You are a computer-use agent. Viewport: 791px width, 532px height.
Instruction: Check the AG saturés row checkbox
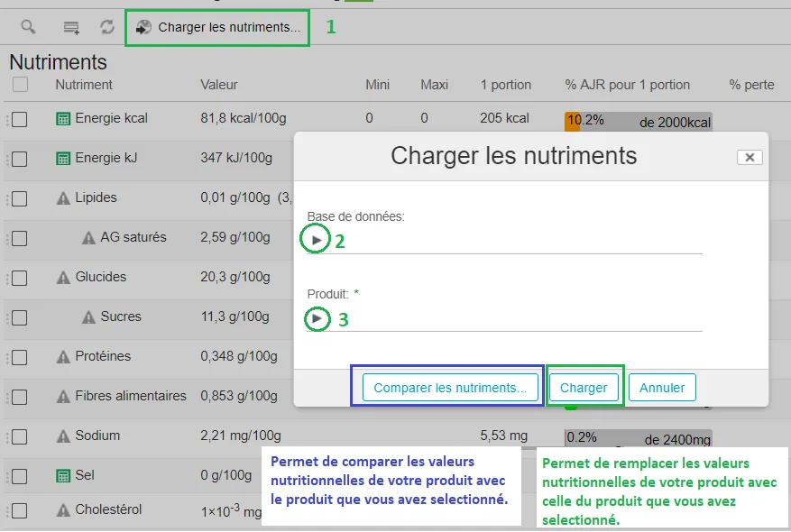click(20, 239)
